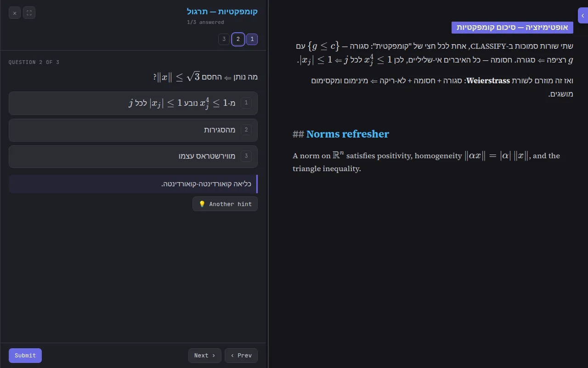Click the bold word 'Weierstrass' in the summary
This screenshot has width=588, height=368.
pos(488,81)
